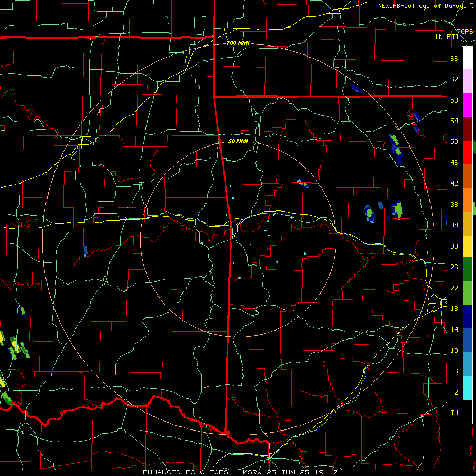The width and height of the screenshot is (476, 476).
Task: Click the legend value '6'
Action: click(456, 371)
